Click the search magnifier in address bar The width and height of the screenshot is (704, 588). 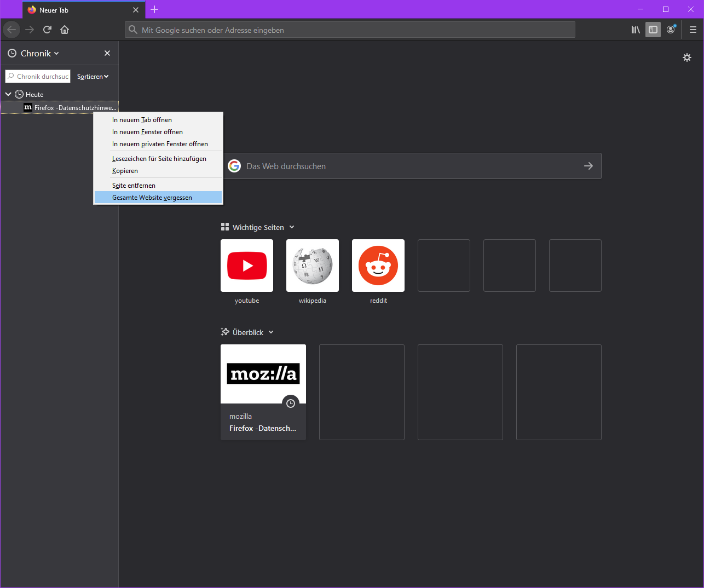click(133, 30)
